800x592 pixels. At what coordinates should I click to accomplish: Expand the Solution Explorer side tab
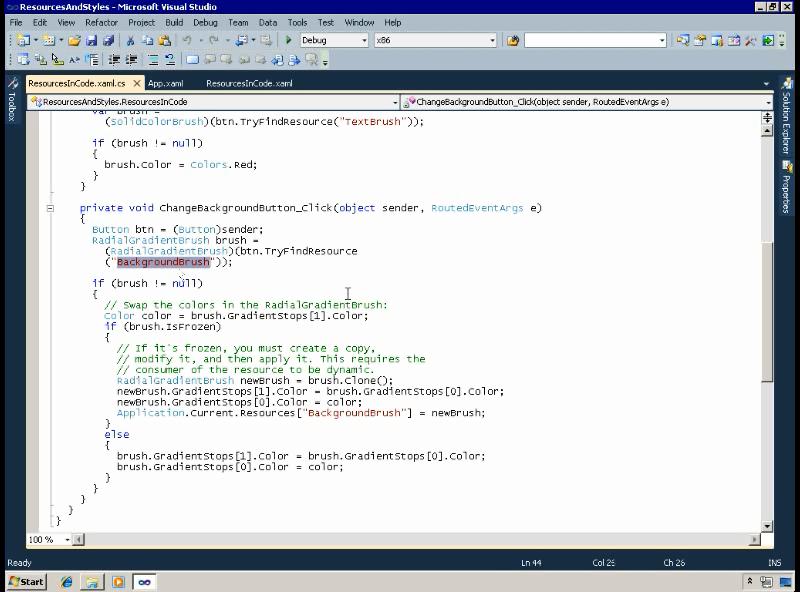786,116
